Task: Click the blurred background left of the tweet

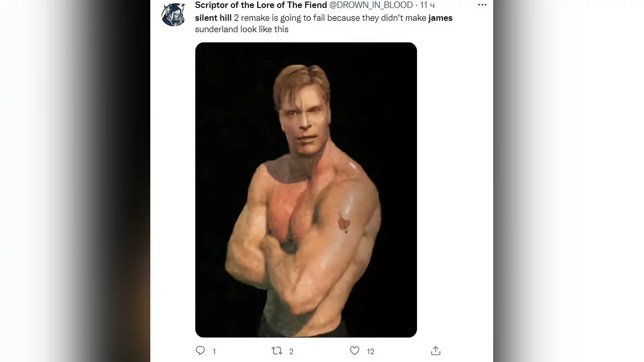Action: 75,182
